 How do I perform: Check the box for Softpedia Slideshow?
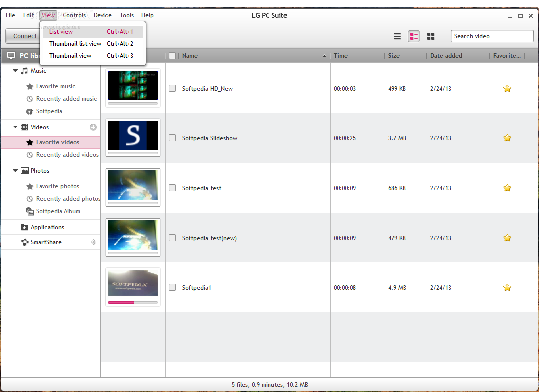tap(172, 138)
